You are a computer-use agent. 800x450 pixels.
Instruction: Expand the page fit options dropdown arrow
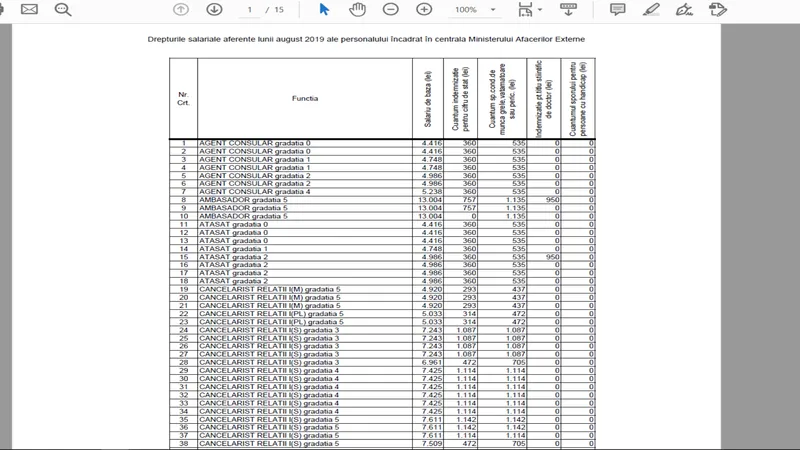pos(540,9)
